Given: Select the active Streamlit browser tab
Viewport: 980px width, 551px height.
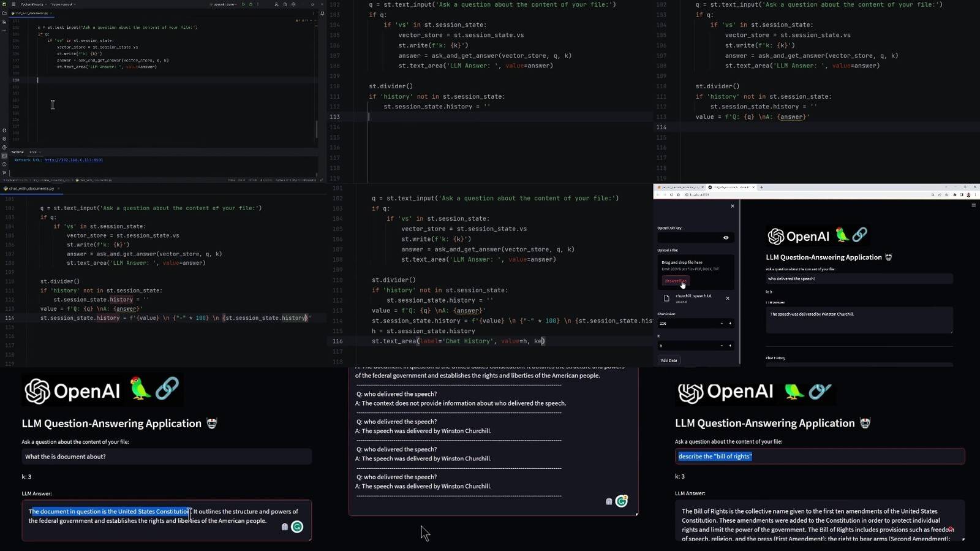Looking at the screenshot, I should pyautogui.click(x=731, y=187).
